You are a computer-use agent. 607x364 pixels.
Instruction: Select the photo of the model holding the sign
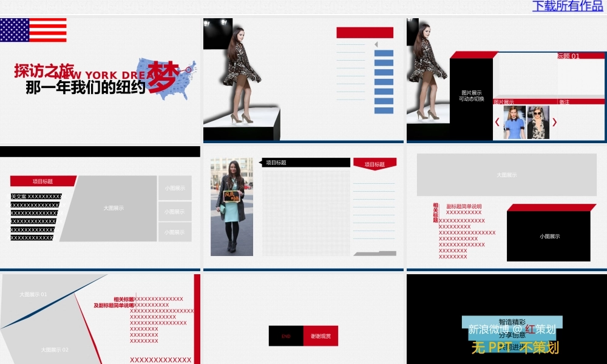[x=232, y=206]
